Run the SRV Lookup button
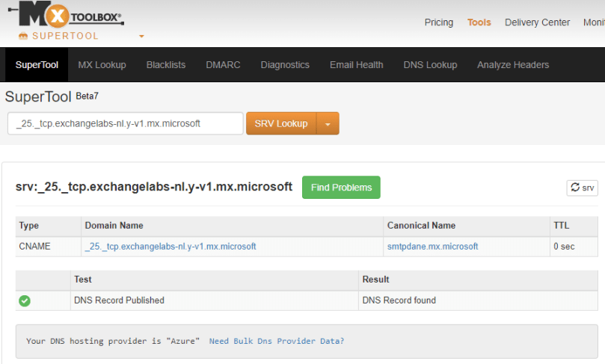This screenshot has width=605, height=364. 281,124
